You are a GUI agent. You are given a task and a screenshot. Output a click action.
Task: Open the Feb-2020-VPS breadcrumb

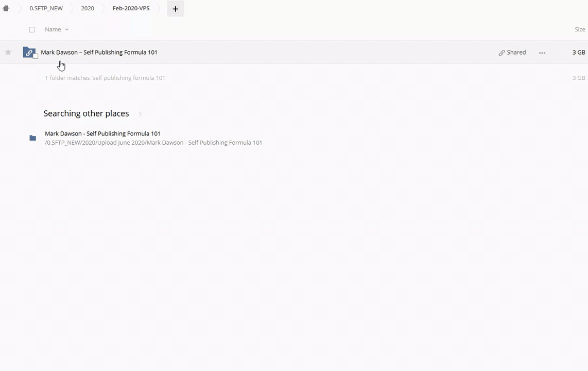click(131, 8)
